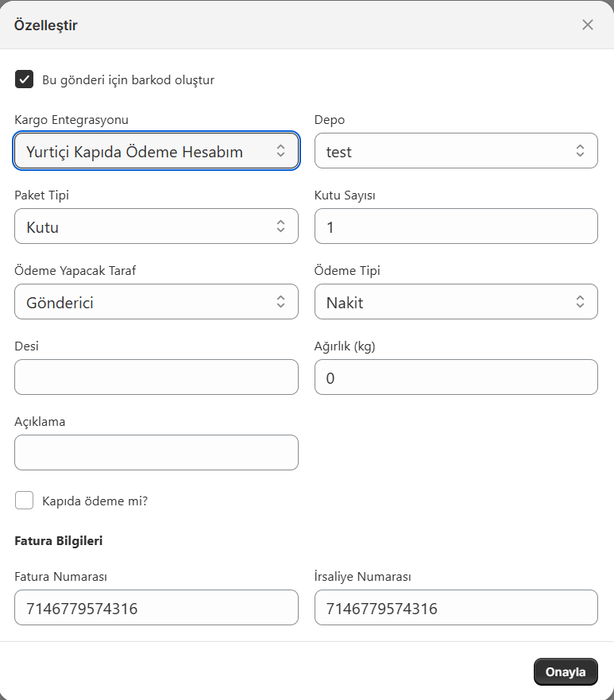Click into the Açıklama text field
Screen dimensions: 614x700
tap(156, 453)
